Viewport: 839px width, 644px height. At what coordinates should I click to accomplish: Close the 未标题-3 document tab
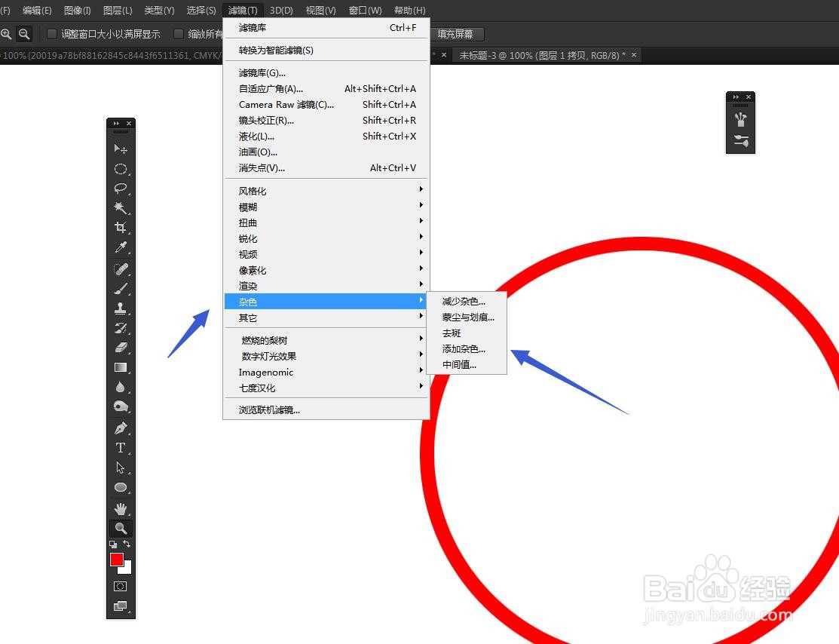click(634, 54)
